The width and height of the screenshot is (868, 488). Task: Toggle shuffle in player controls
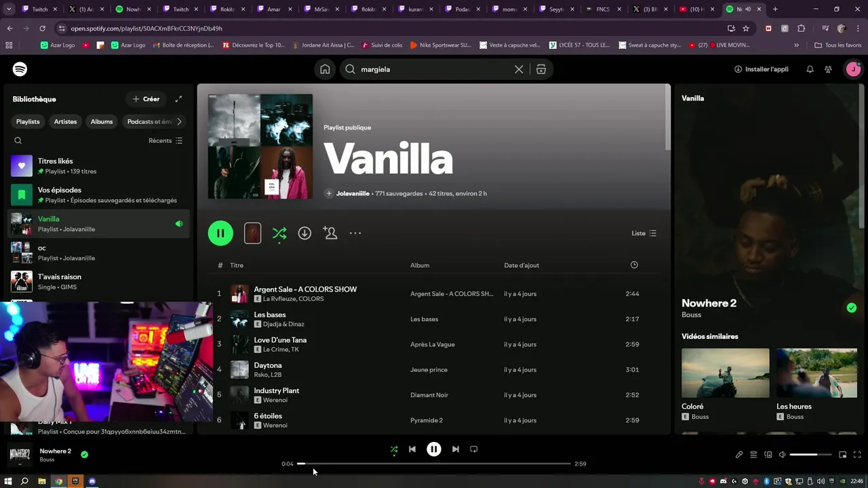394,449
